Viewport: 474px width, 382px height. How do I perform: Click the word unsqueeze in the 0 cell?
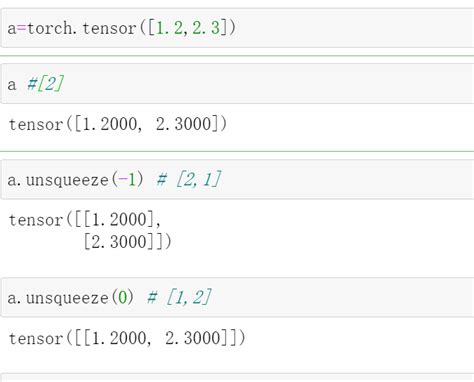(67, 298)
